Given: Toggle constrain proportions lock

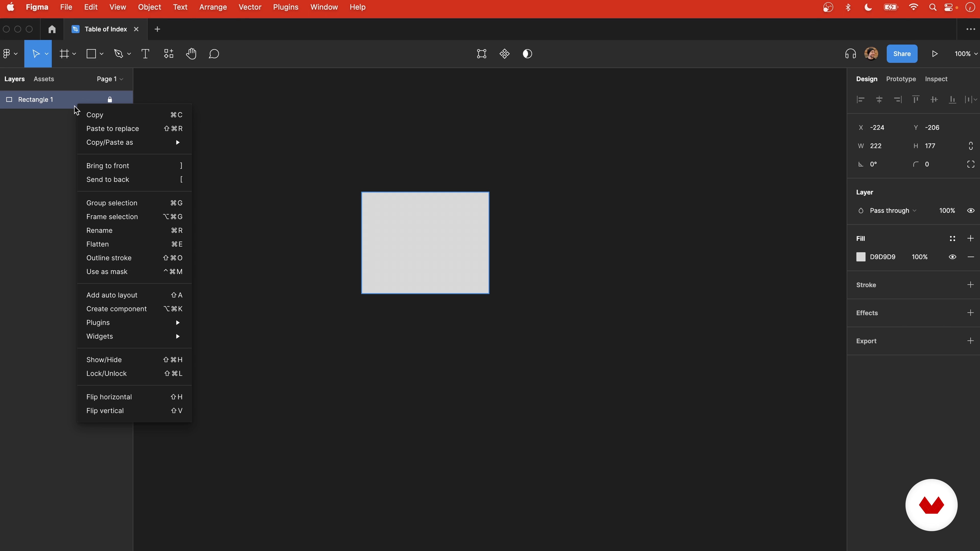Looking at the screenshot, I should (x=971, y=146).
